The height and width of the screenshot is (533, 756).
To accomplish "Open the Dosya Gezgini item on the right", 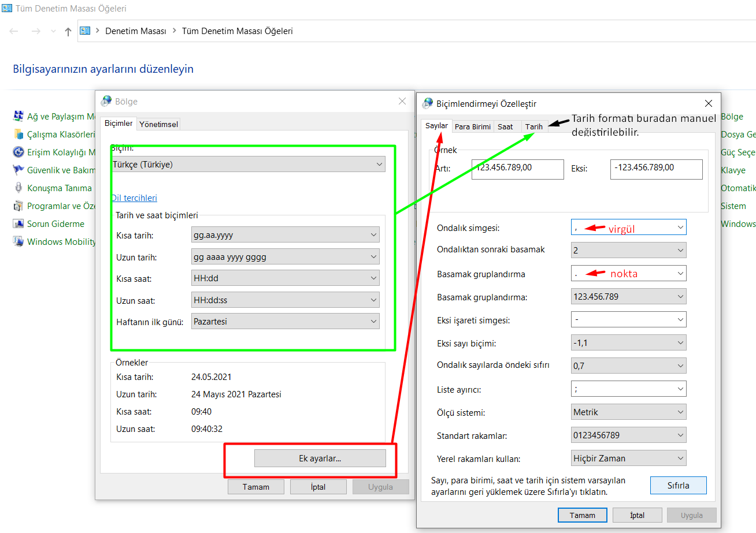I will click(x=738, y=135).
